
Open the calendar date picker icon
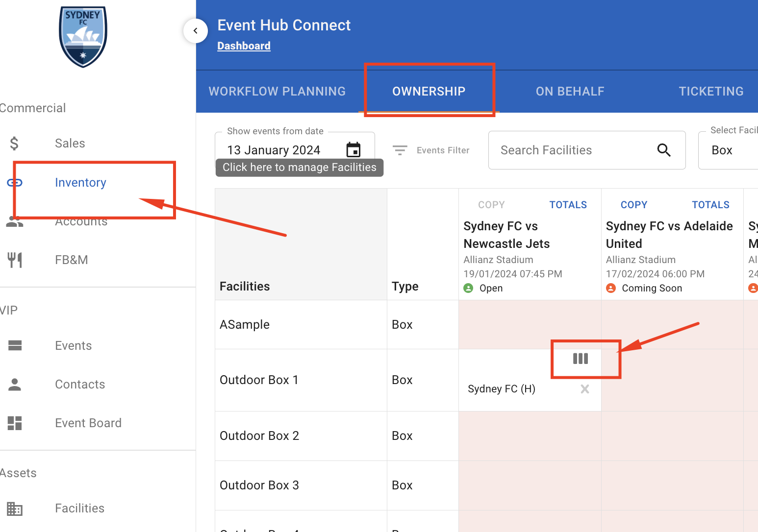(353, 149)
